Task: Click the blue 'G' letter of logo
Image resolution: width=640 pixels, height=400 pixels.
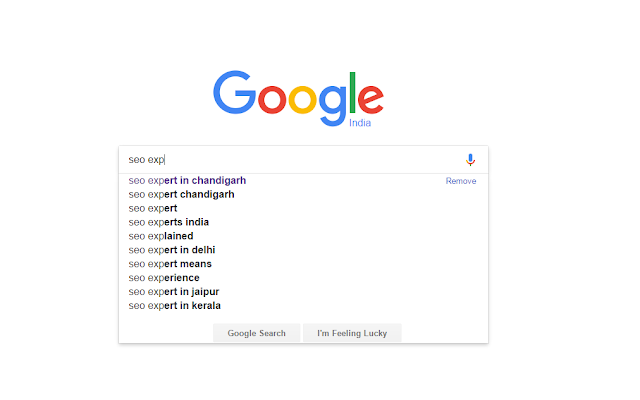Action: 234,92
